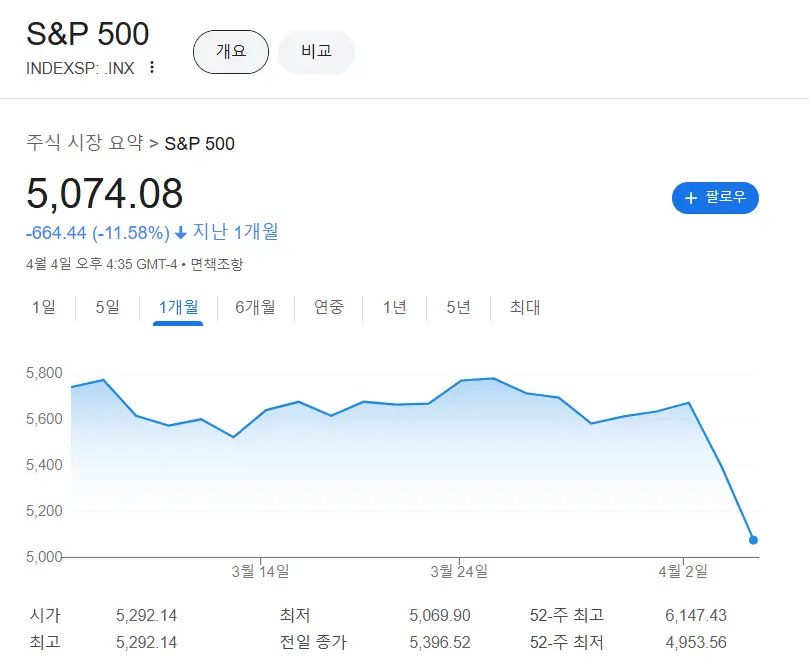Viewport: 809px width, 671px height.
Task: Show the 5년 chart range
Action: coord(458,307)
